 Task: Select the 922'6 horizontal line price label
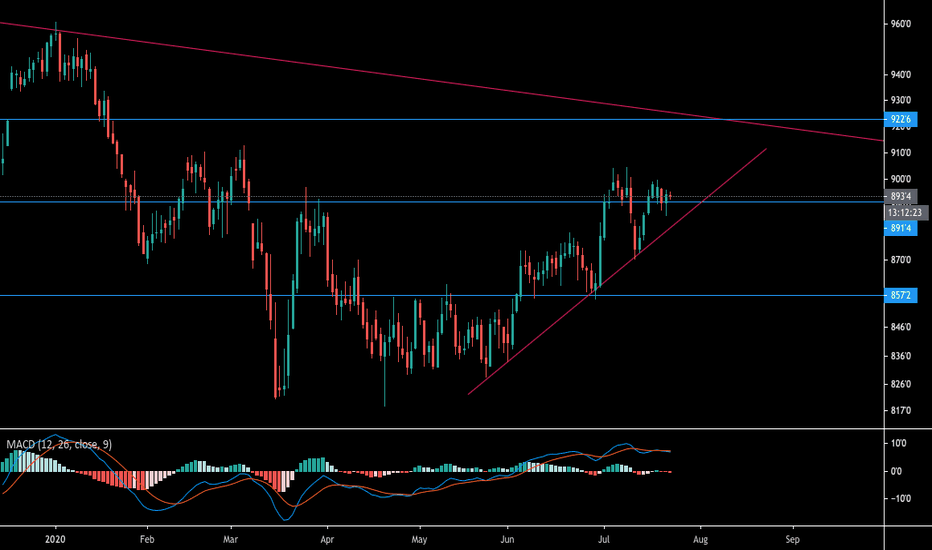pyautogui.click(x=900, y=120)
